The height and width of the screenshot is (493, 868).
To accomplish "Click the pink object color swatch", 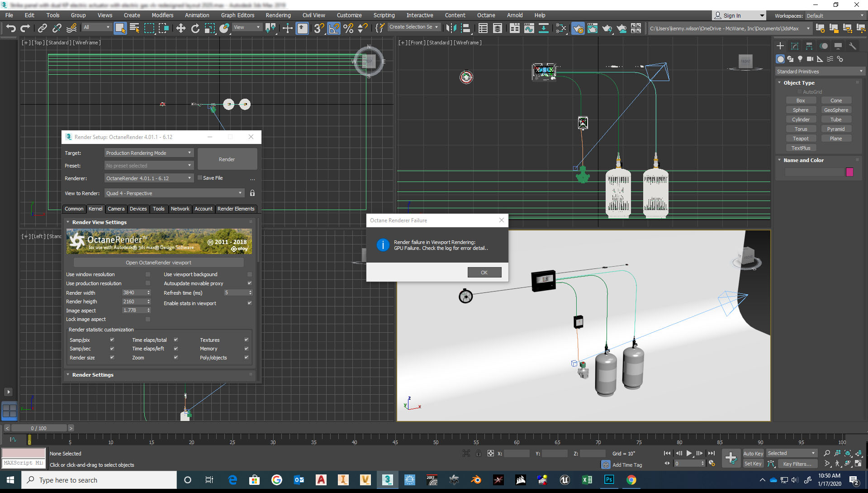I will [849, 172].
